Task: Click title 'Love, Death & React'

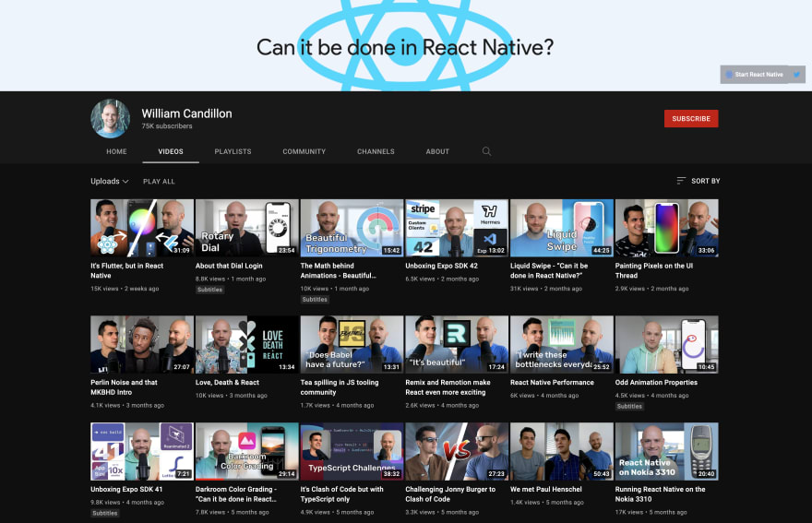Action: coord(227,382)
